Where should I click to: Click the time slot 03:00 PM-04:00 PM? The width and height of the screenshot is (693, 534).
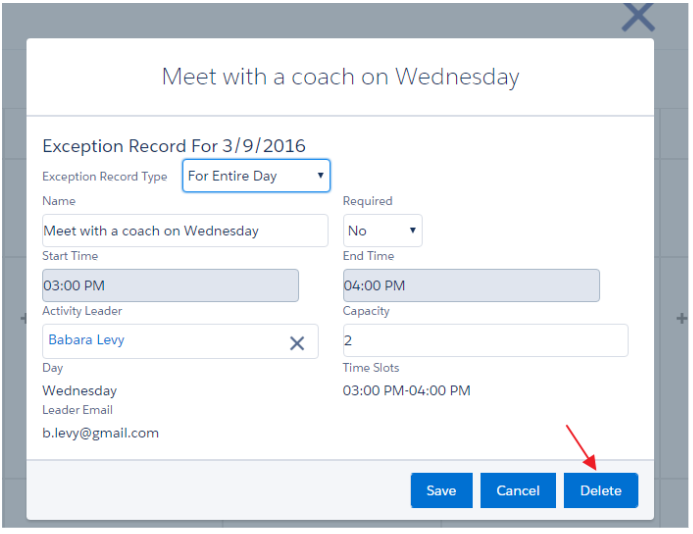406,391
